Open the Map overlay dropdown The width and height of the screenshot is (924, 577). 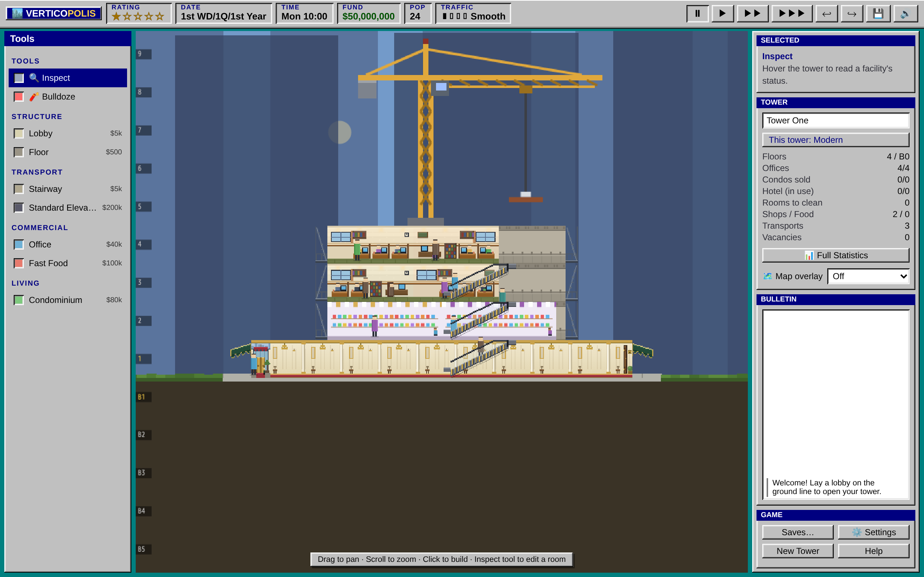868,276
